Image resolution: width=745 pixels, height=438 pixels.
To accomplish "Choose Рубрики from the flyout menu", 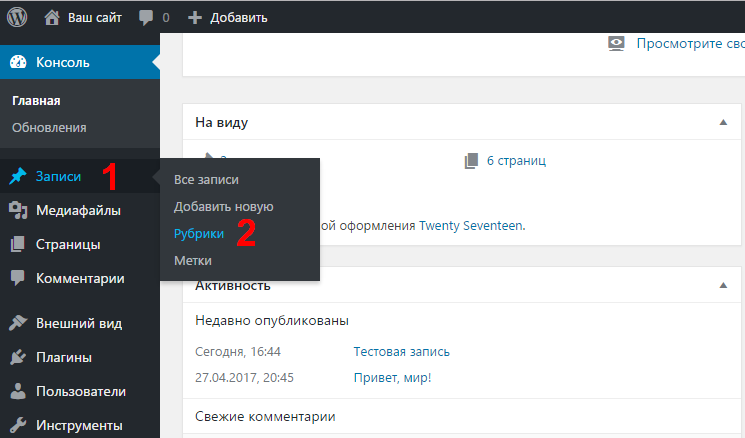I will (x=199, y=234).
